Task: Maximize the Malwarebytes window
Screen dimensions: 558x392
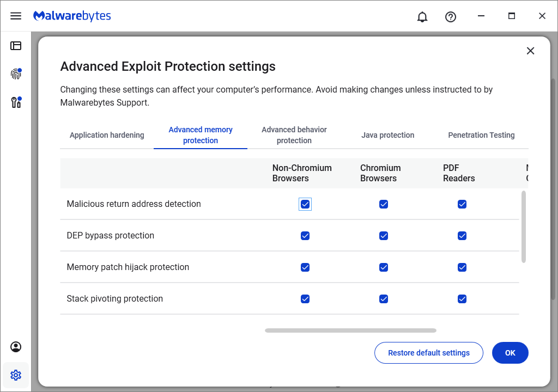Action: tap(511, 16)
